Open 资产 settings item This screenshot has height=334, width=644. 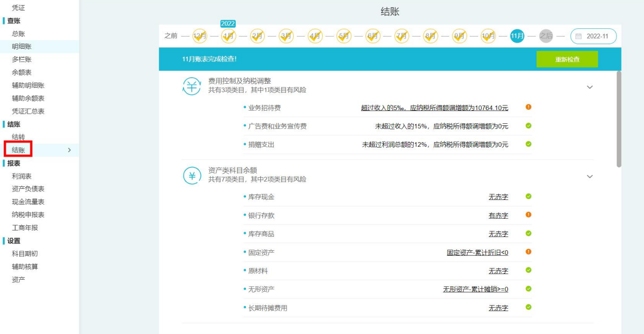point(18,280)
